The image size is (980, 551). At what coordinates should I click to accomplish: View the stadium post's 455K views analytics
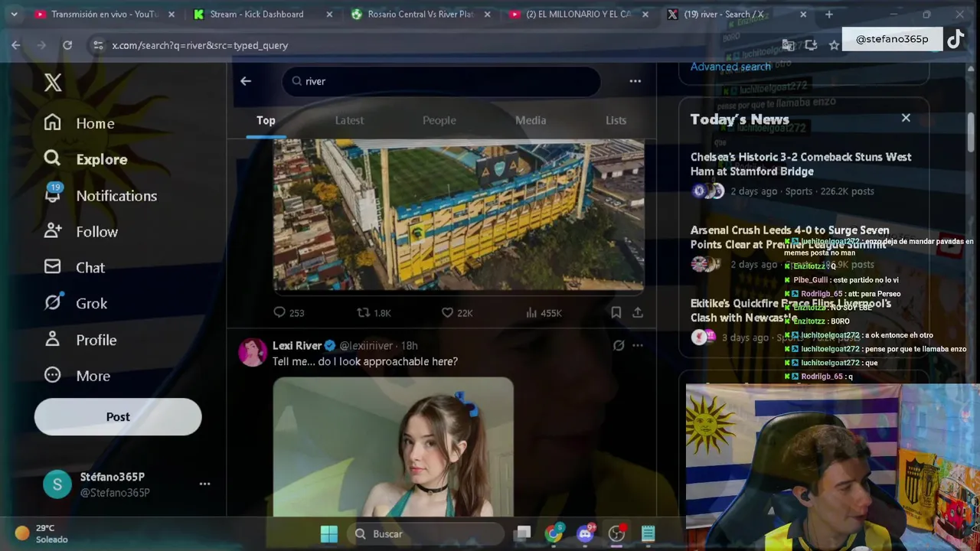pyautogui.click(x=544, y=312)
